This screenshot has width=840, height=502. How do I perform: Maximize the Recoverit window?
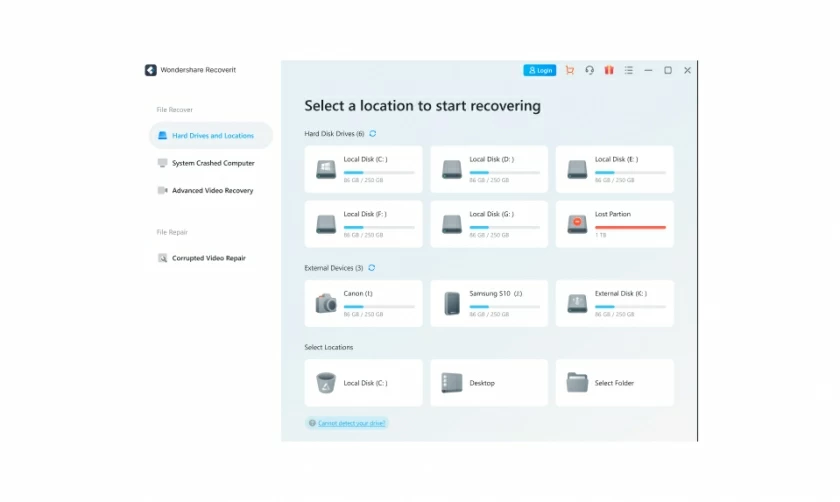[x=668, y=70]
